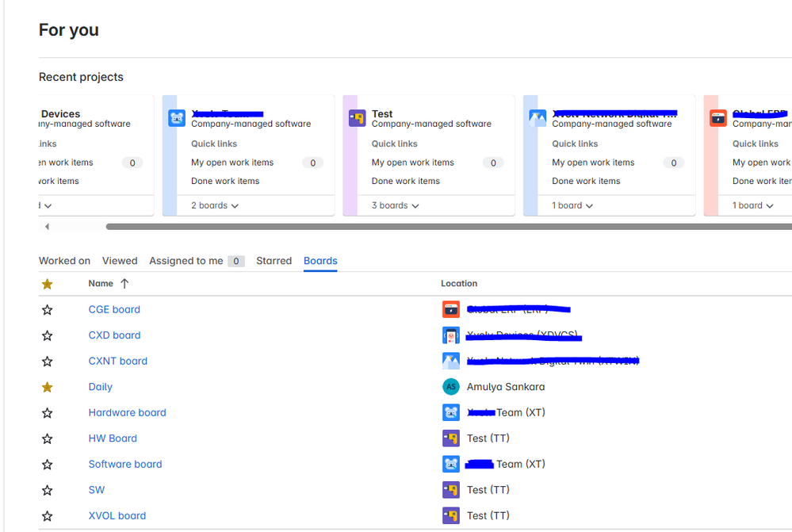792x532 pixels.
Task: Open the Worked on tab
Action: 65,261
